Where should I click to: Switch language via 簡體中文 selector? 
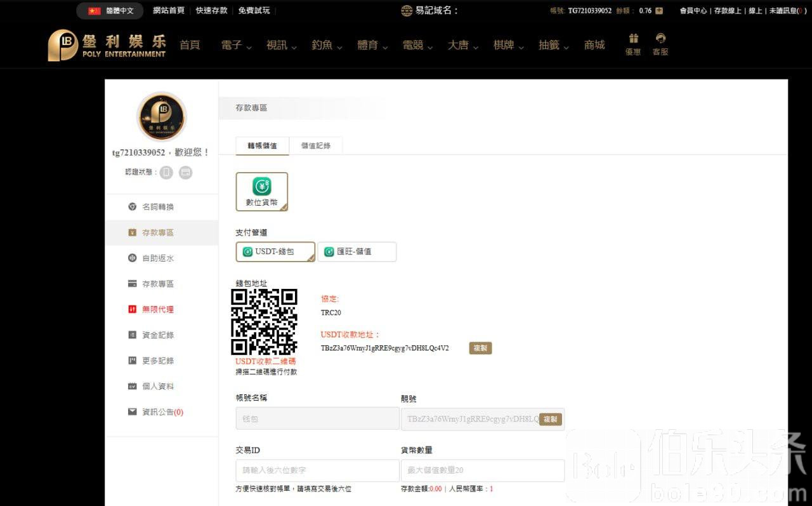pyautogui.click(x=110, y=11)
